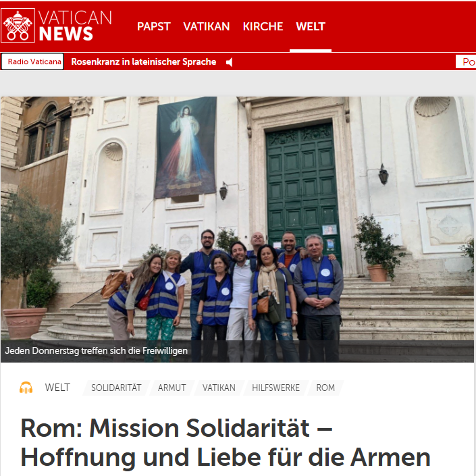Select the SOLIDARITÄT tag
Viewport: 476px width, 476px height.
116,388
